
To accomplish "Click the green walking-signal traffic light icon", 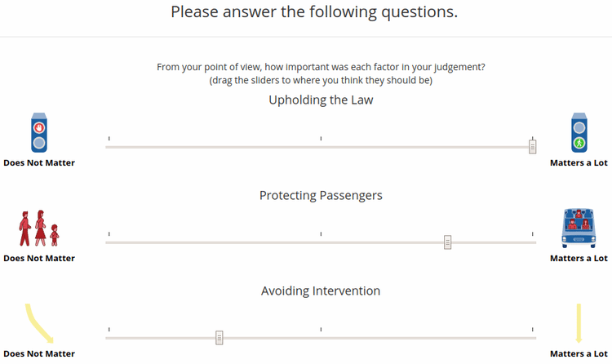I will click(x=579, y=132).
